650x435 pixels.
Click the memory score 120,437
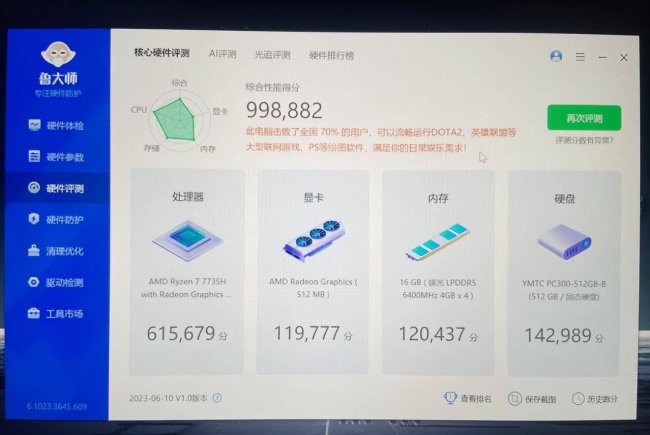click(432, 334)
